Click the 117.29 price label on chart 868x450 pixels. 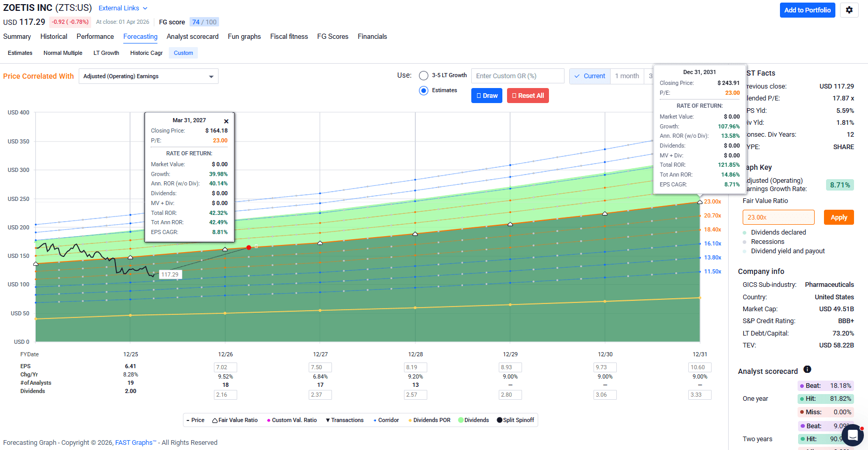click(x=170, y=274)
